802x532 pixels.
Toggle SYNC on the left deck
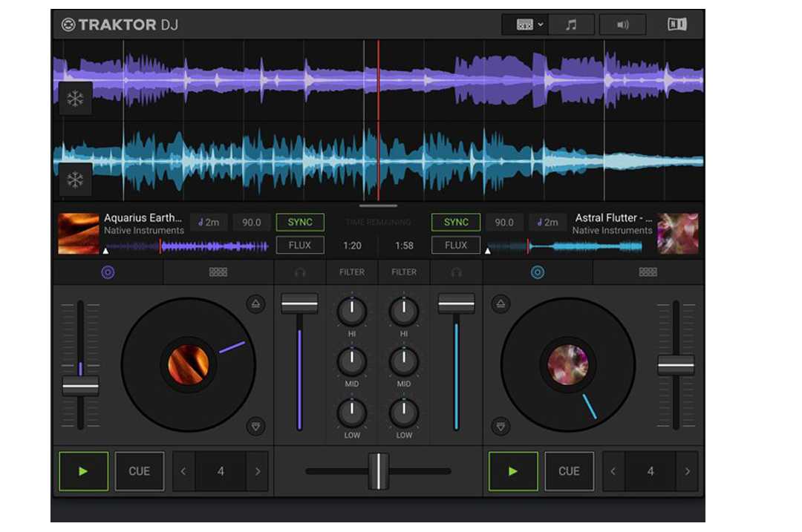click(300, 223)
